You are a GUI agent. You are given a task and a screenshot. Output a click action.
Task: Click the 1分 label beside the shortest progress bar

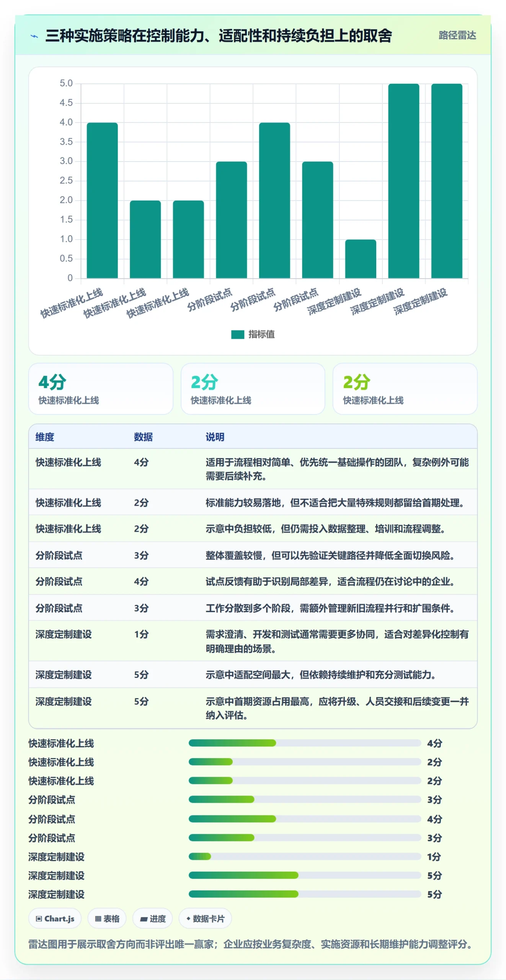tap(434, 857)
